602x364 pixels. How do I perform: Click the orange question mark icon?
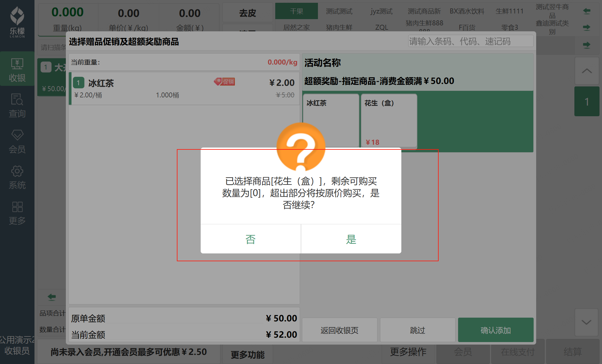[301, 147]
